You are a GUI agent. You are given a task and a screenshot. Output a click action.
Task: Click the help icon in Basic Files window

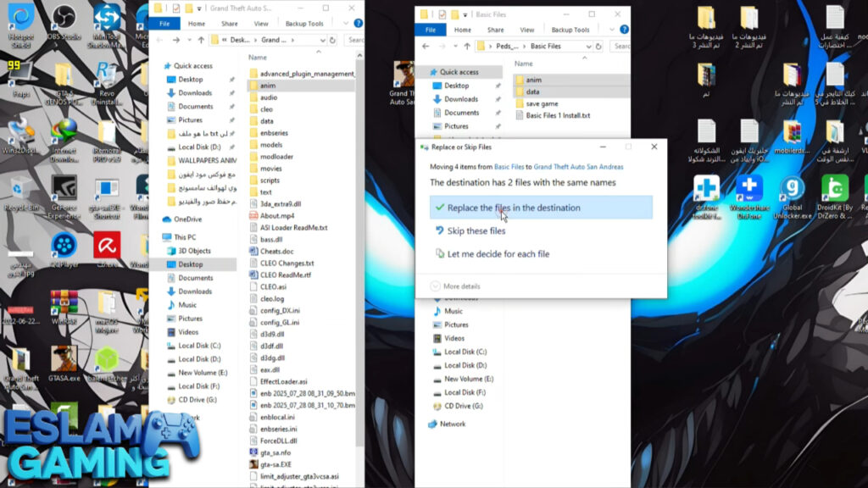point(626,30)
